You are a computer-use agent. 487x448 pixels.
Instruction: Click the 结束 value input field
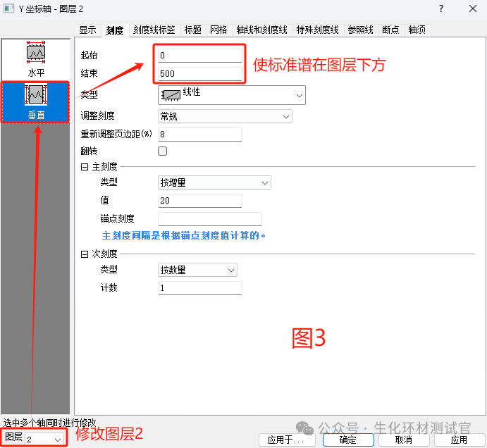point(200,74)
